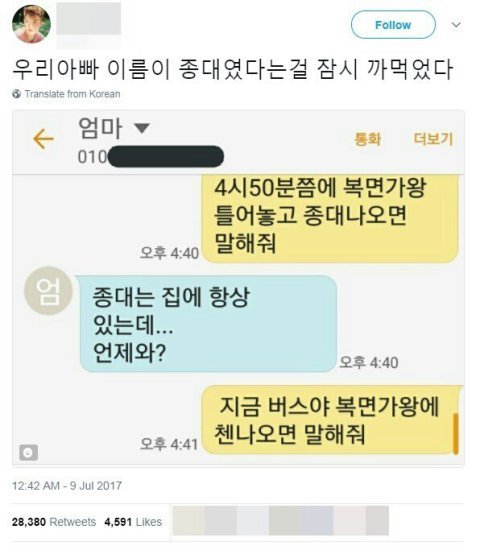
Task: Click the 엄 contact avatar circle
Action: pos(48,291)
